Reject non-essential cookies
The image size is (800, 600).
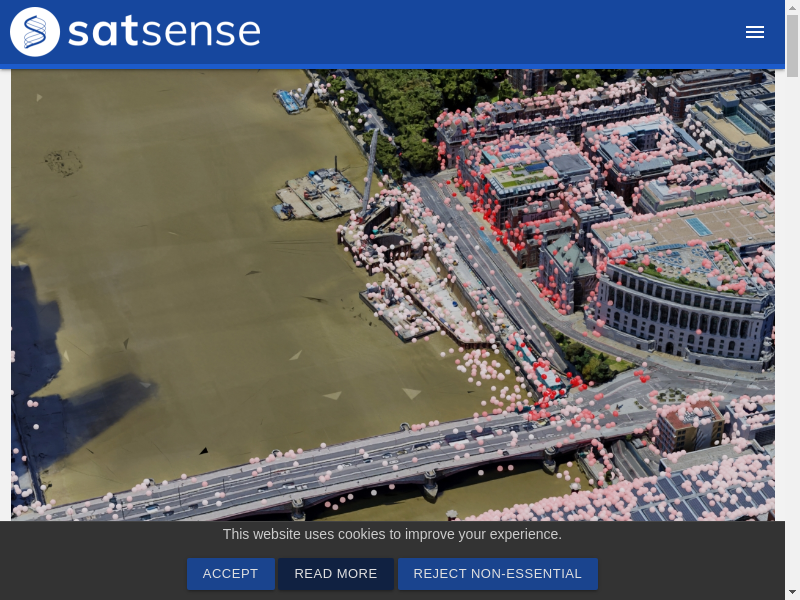[497, 574]
